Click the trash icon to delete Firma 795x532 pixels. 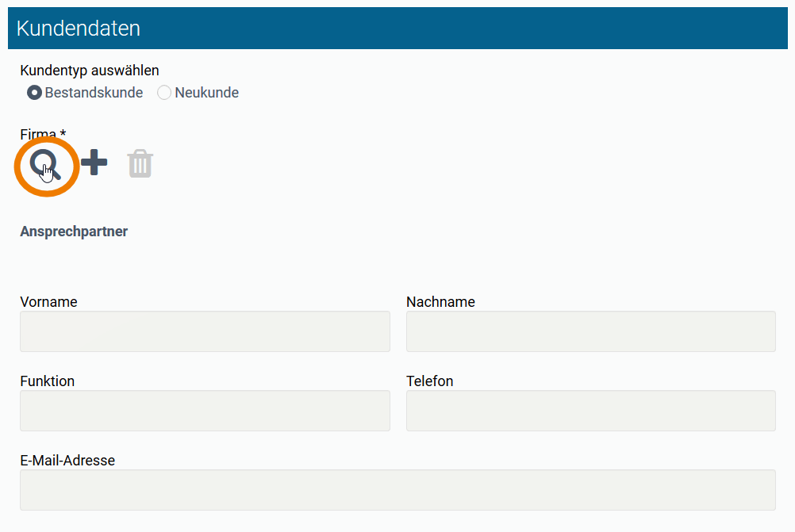(x=140, y=163)
